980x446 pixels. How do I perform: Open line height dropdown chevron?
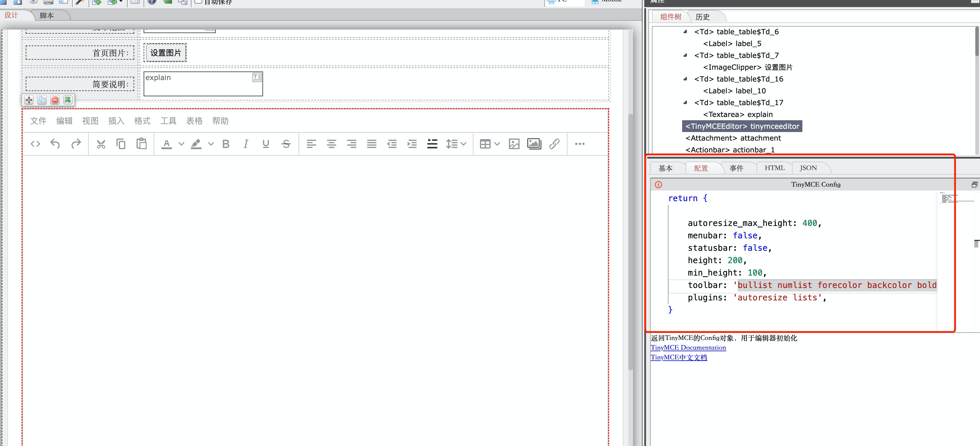[x=463, y=144]
